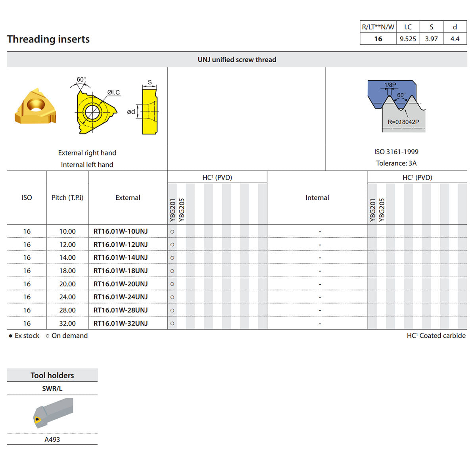
Task: Click the Tool holders heading
Action: click(52, 375)
